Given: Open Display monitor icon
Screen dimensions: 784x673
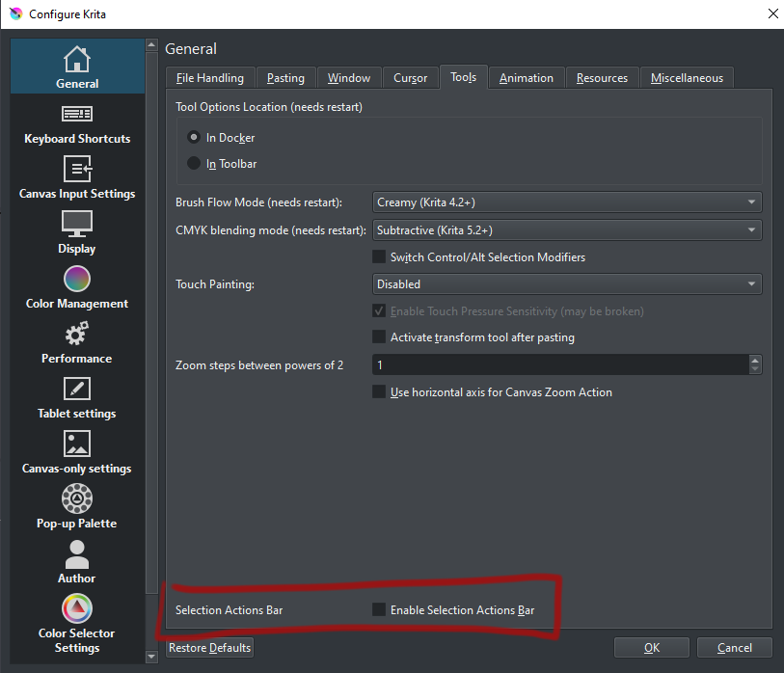Looking at the screenshot, I should pyautogui.click(x=77, y=224).
